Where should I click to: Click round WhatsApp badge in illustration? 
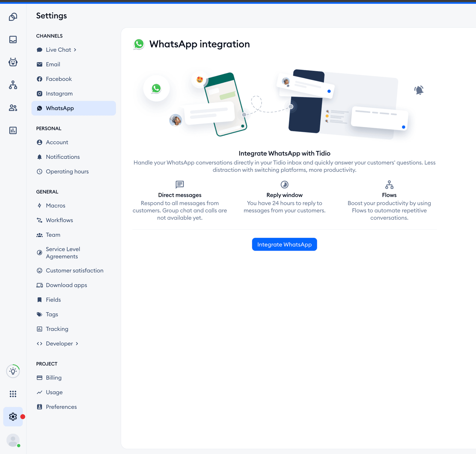(x=156, y=88)
